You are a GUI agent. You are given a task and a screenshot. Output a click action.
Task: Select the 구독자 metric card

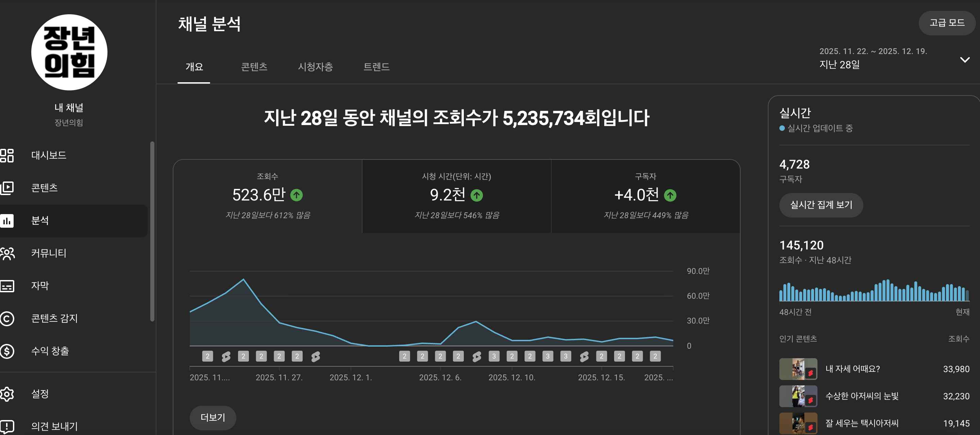(645, 196)
